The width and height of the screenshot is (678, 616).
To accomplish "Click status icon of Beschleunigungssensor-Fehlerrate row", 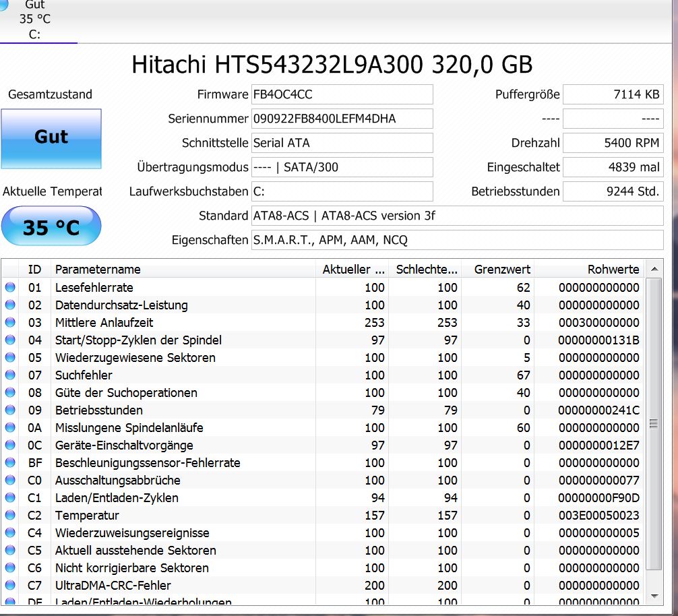I will pyautogui.click(x=10, y=462).
